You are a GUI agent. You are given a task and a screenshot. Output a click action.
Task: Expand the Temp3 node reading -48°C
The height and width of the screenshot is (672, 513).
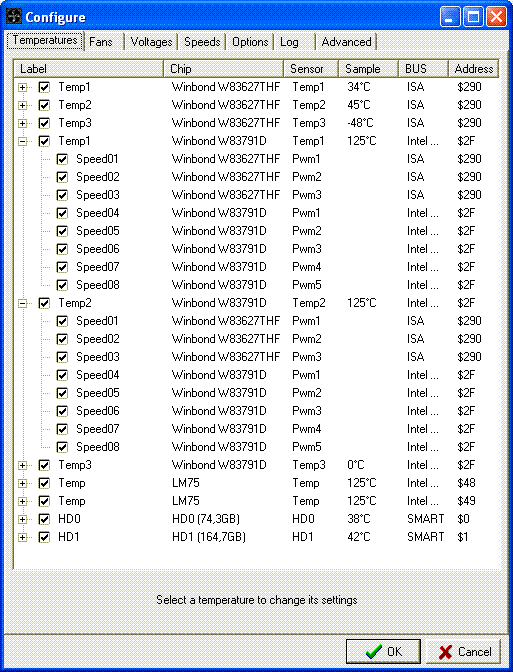tap(22, 123)
